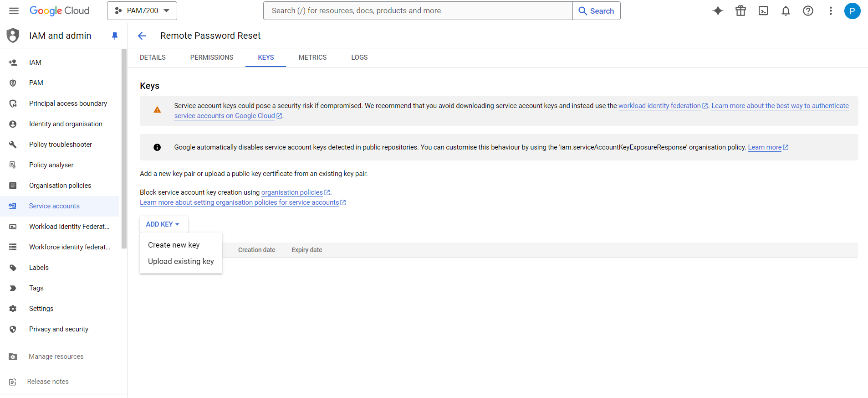Open Gemini AI assistant sparkle icon

pyautogui.click(x=718, y=11)
